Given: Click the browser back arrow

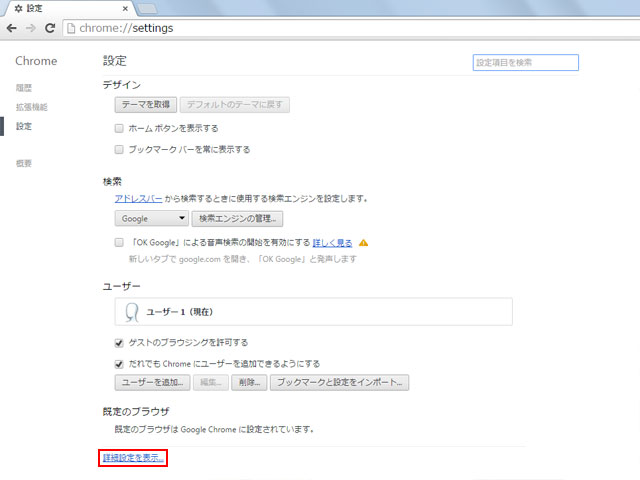Looking at the screenshot, I should 12,28.
